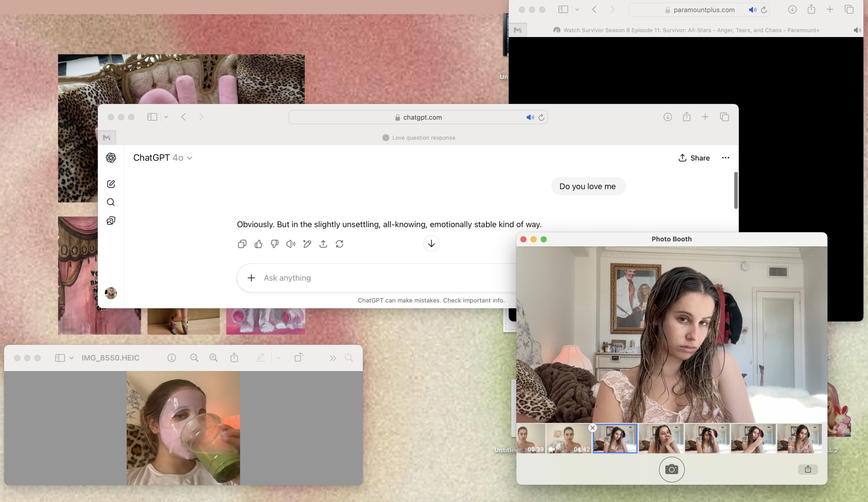Mute audio in paramountplus.com address bar

(x=752, y=10)
